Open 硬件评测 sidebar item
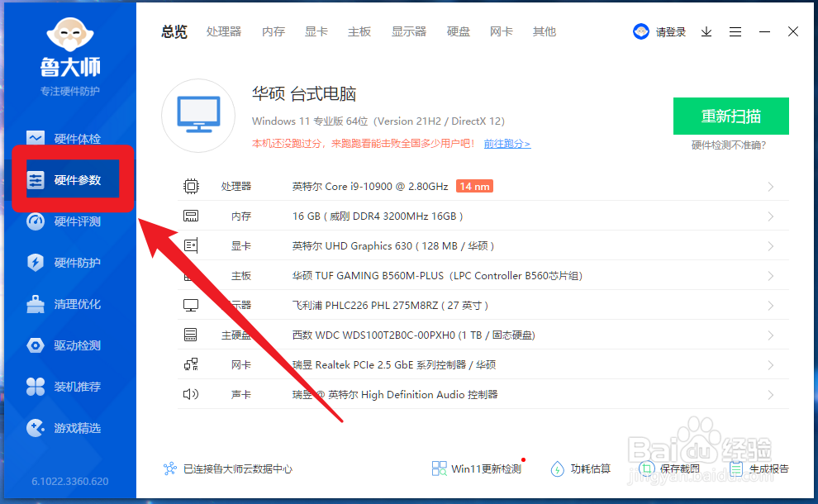The image size is (818, 504). [64, 221]
